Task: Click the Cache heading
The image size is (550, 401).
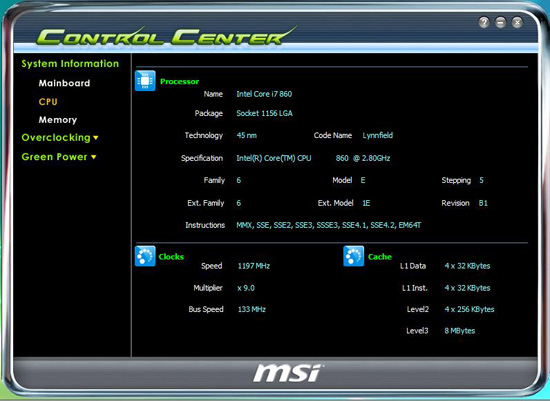Action: click(x=380, y=257)
